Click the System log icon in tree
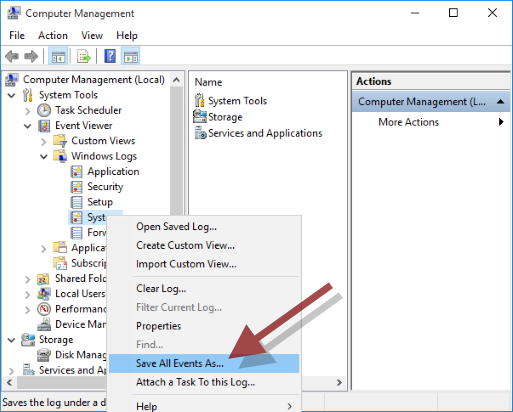The height and width of the screenshot is (412, 513). pos(76,217)
